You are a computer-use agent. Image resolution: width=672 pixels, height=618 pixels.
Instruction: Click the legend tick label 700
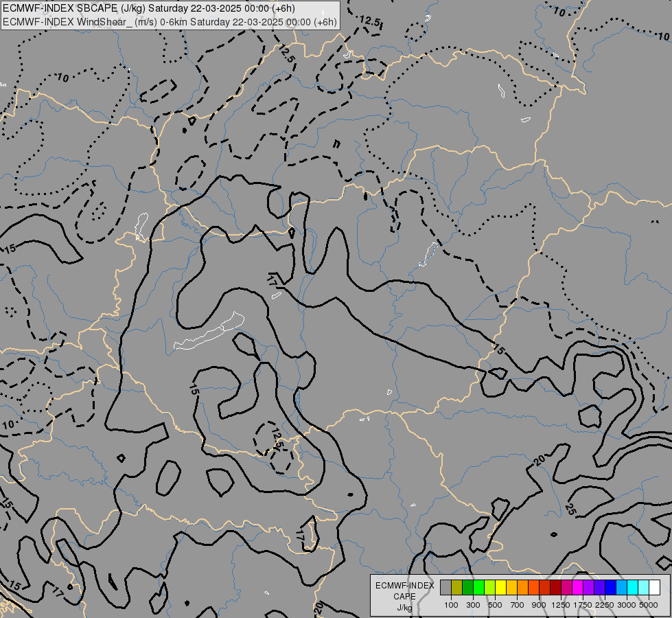518,605
